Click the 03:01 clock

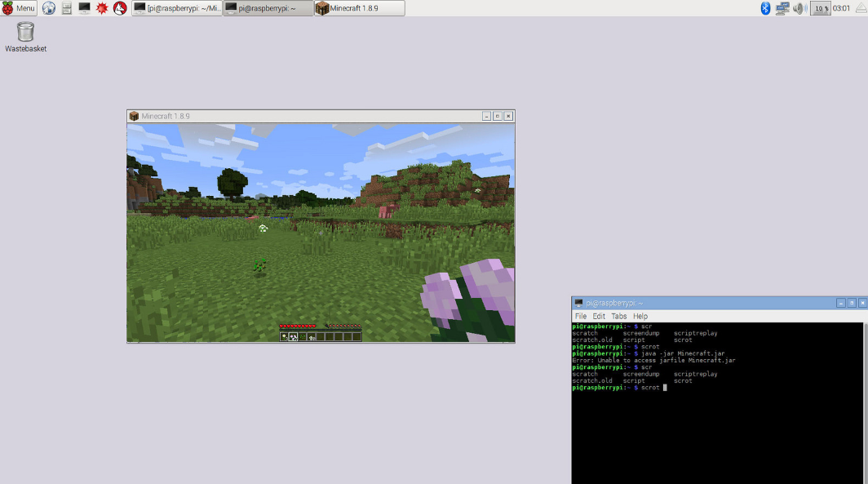tap(841, 7)
